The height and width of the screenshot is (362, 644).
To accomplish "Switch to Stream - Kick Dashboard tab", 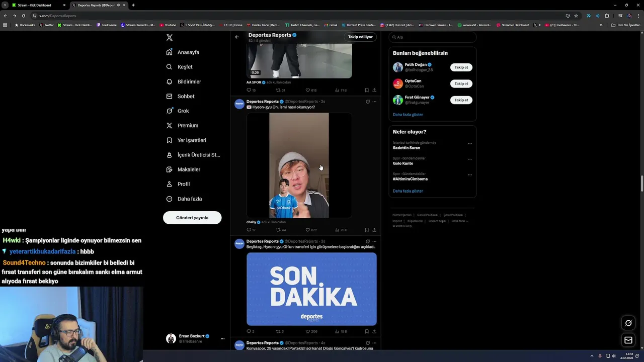I will (x=38, y=5).
